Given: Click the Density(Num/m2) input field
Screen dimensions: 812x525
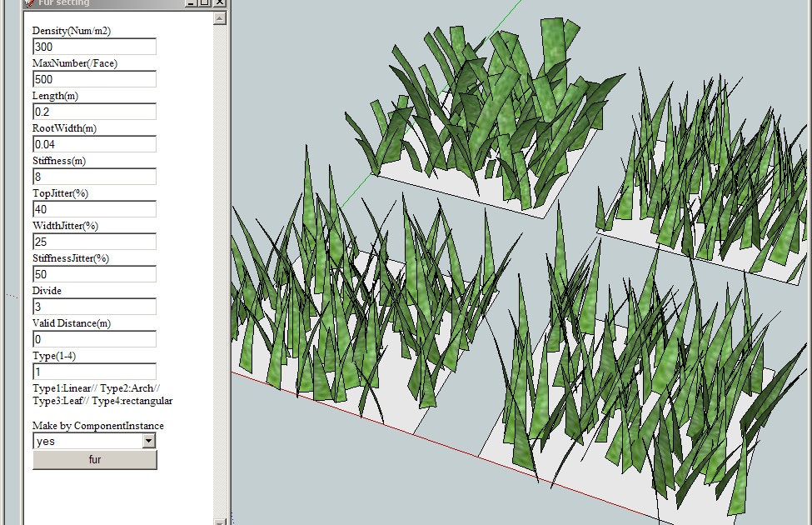Looking at the screenshot, I should click(x=94, y=47).
